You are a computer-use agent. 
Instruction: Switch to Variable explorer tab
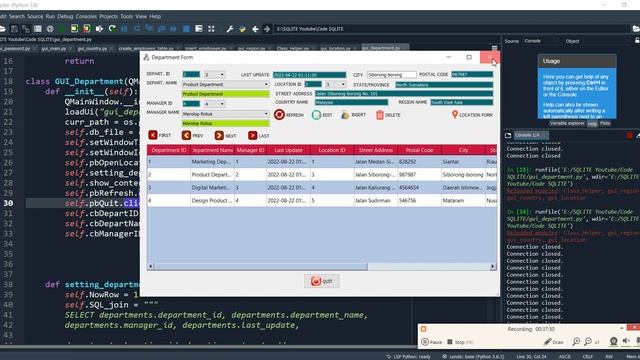(566, 123)
